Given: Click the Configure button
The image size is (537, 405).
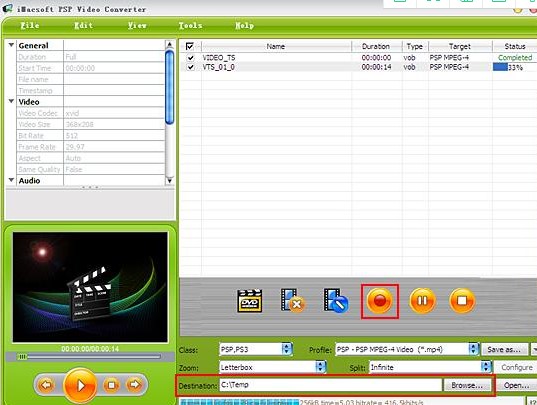Looking at the screenshot, I should pos(517,367).
